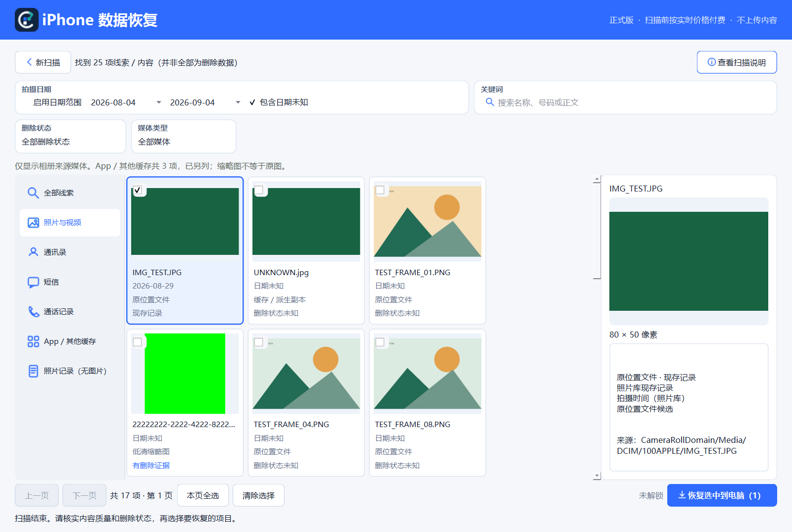The height and width of the screenshot is (532, 792).
Task: Tick the UNKNOWN.jpg card checkbox
Action: pos(259,190)
